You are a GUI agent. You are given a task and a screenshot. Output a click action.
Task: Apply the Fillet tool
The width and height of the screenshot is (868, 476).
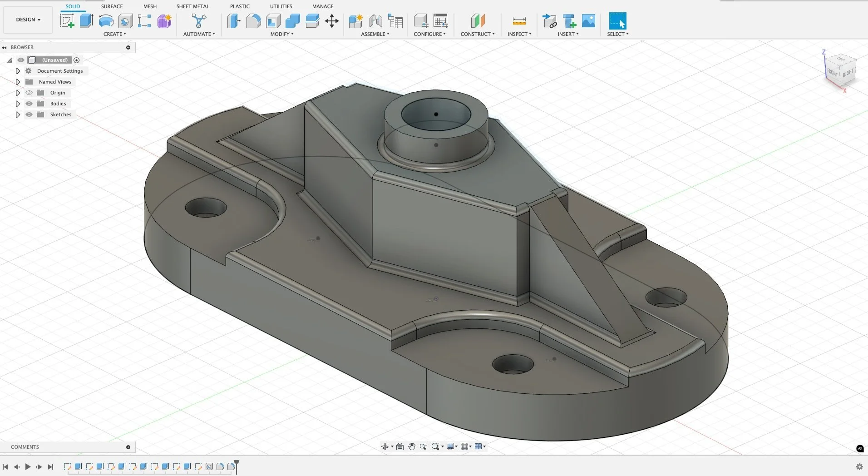tap(253, 21)
